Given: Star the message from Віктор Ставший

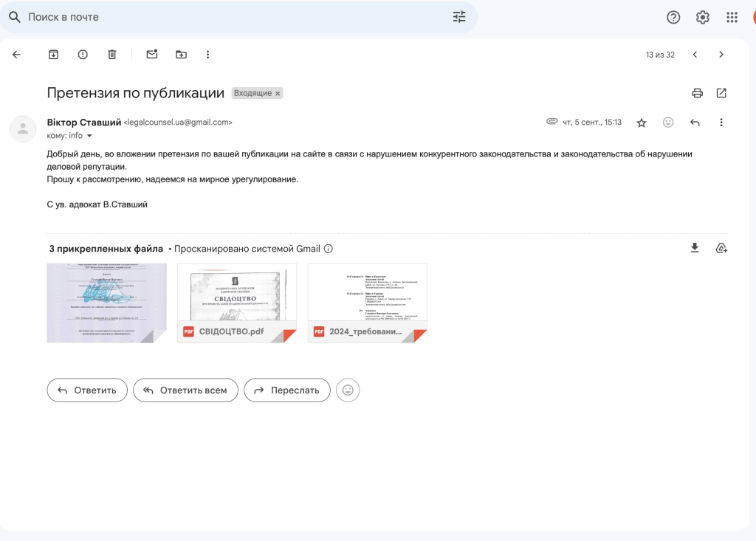Looking at the screenshot, I should pos(642,123).
